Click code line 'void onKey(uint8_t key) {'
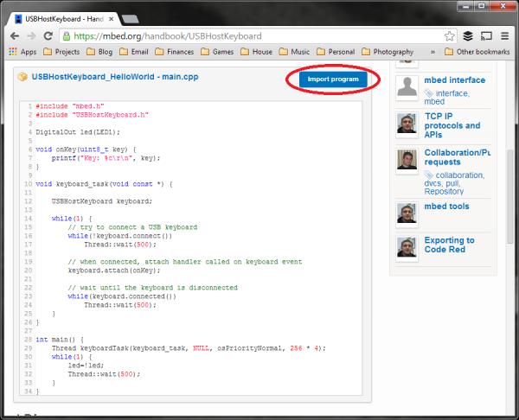519x420 pixels. (86, 150)
